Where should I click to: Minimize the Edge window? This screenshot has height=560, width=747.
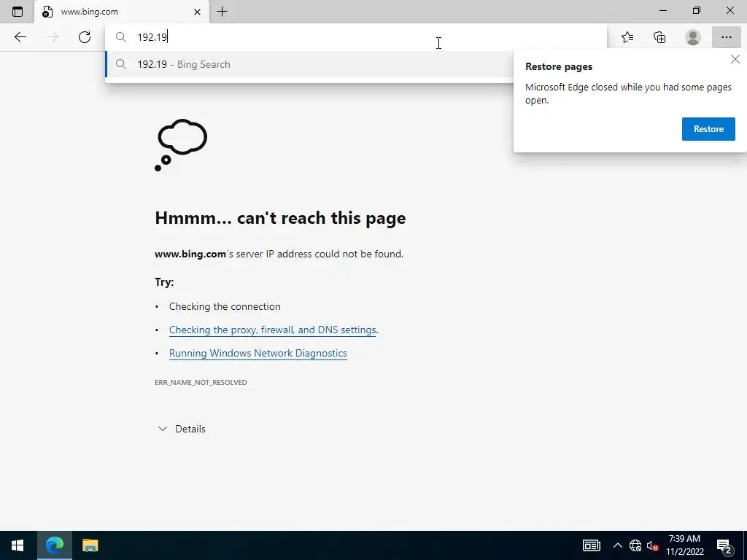[x=663, y=10]
